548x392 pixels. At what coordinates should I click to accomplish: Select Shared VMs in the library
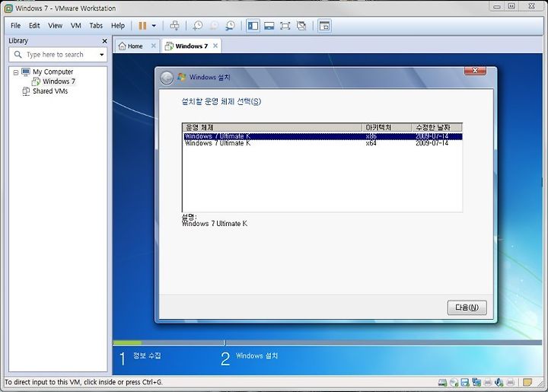coord(50,91)
